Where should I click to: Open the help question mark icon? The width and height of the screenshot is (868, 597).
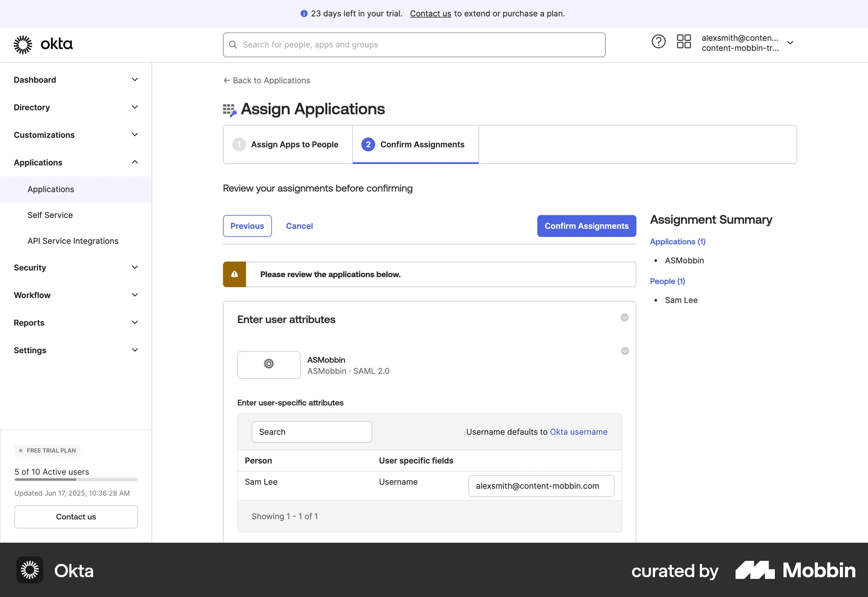tap(658, 41)
